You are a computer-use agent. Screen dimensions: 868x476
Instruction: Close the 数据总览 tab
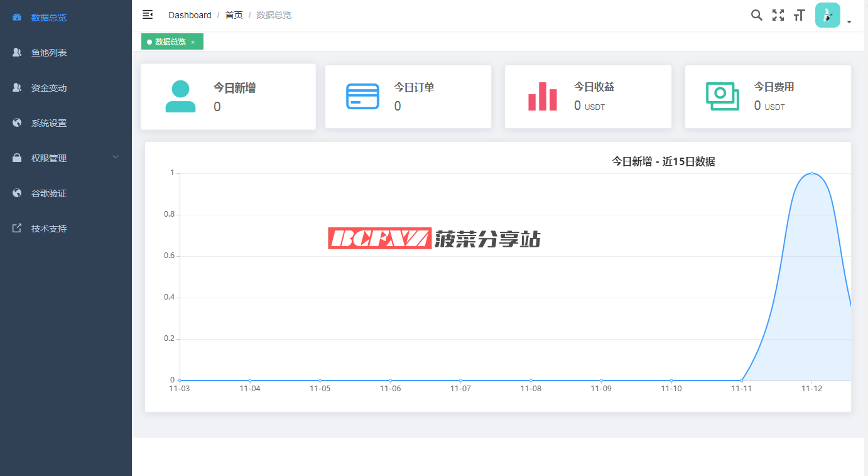click(x=193, y=42)
